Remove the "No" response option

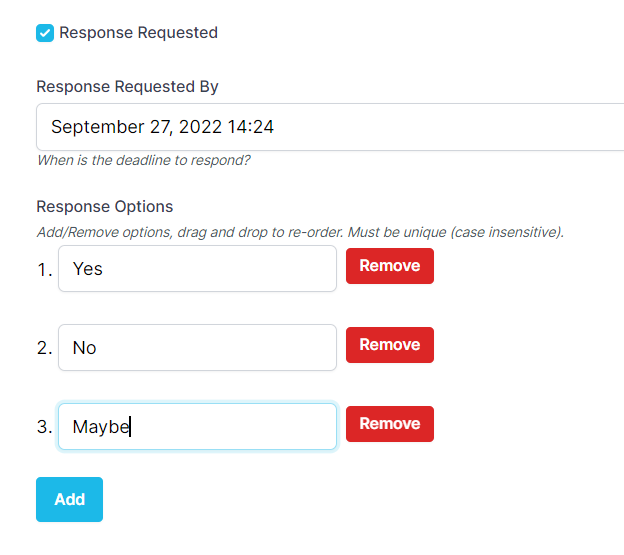(x=390, y=345)
